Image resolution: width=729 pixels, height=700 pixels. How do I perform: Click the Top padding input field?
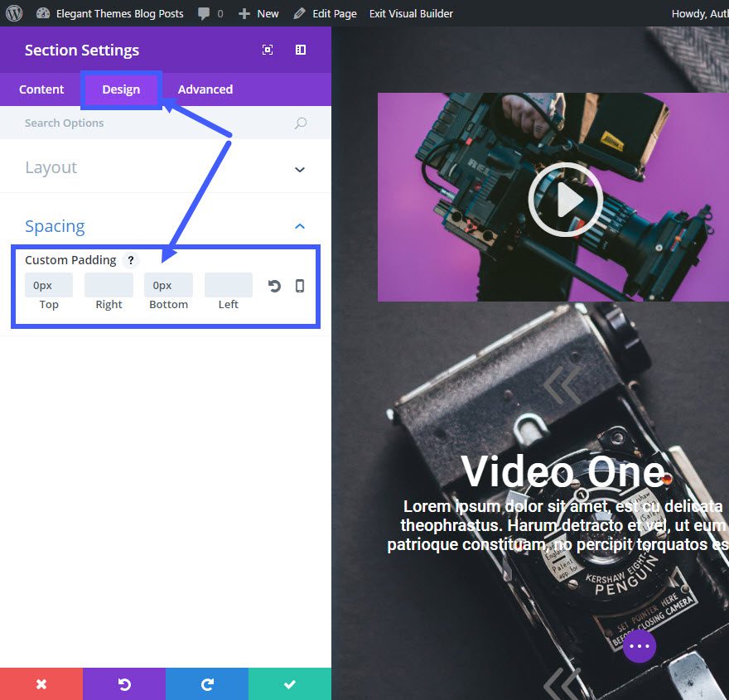coord(48,284)
